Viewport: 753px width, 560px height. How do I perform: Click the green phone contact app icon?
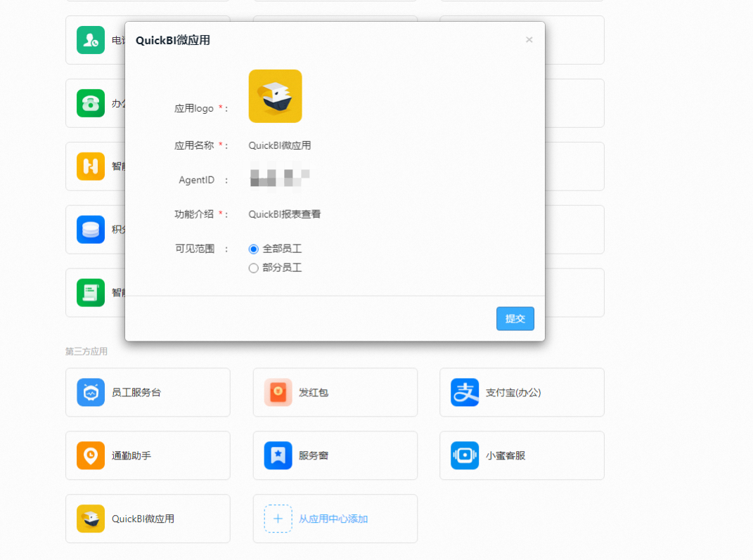[91, 40]
